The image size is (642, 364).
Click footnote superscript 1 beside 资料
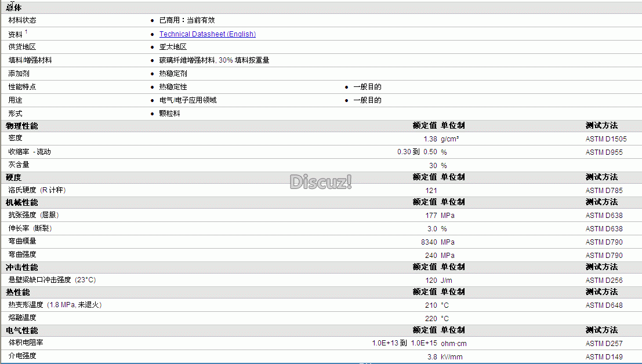(x=26, y=31)
